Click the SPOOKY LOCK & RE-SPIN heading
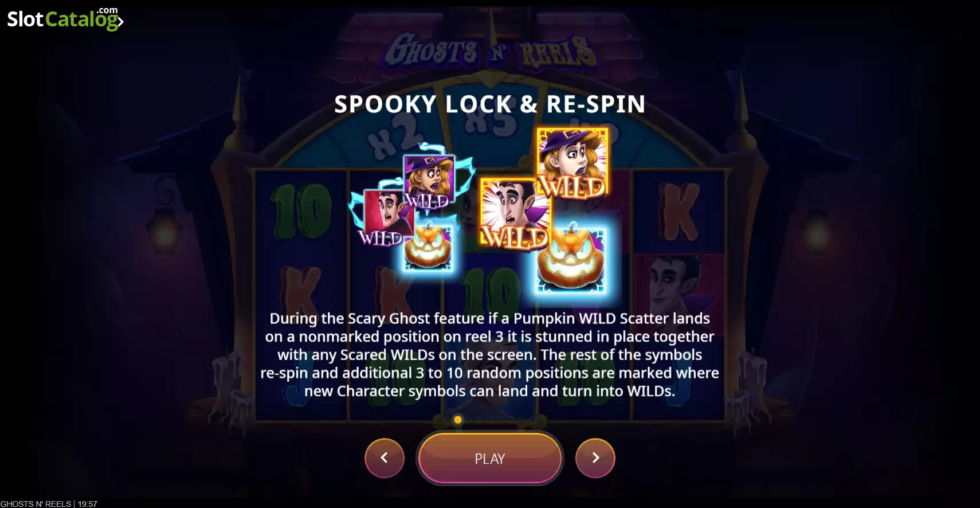 tap(490, 104)
